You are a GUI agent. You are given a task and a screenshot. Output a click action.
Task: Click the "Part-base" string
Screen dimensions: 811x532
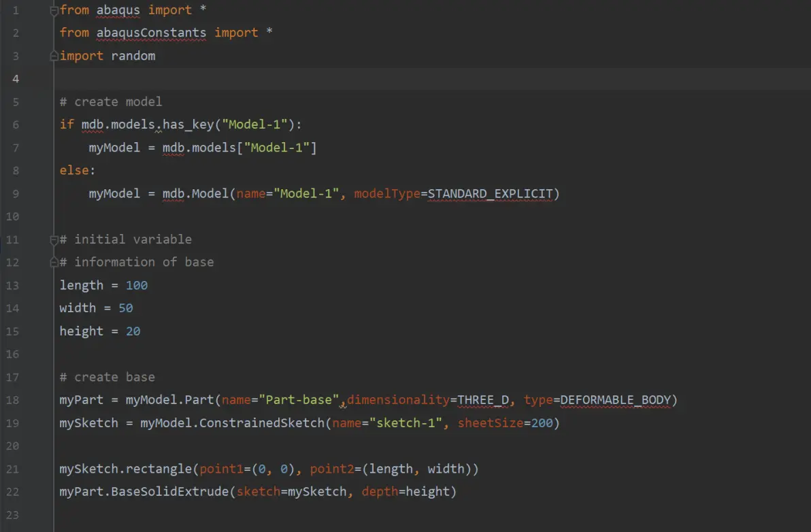click(299, 399)
